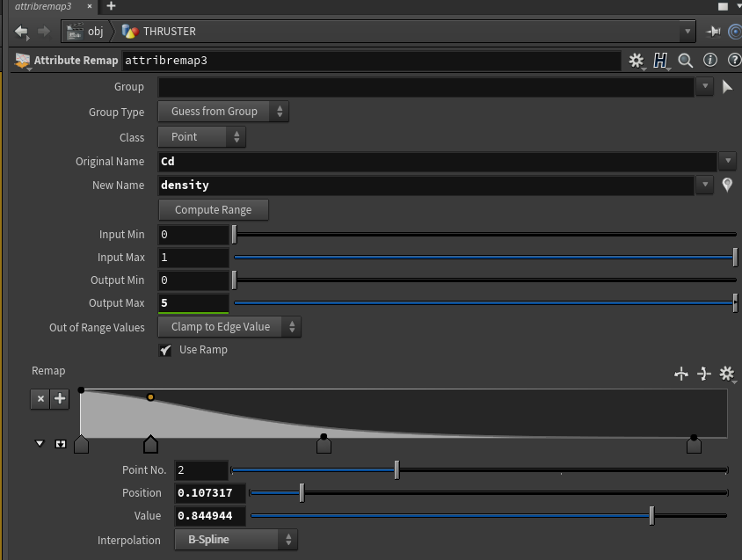Screen dimensions: 742x560
Task: Click the Output Min slider handle
Action: pos(234,280)
